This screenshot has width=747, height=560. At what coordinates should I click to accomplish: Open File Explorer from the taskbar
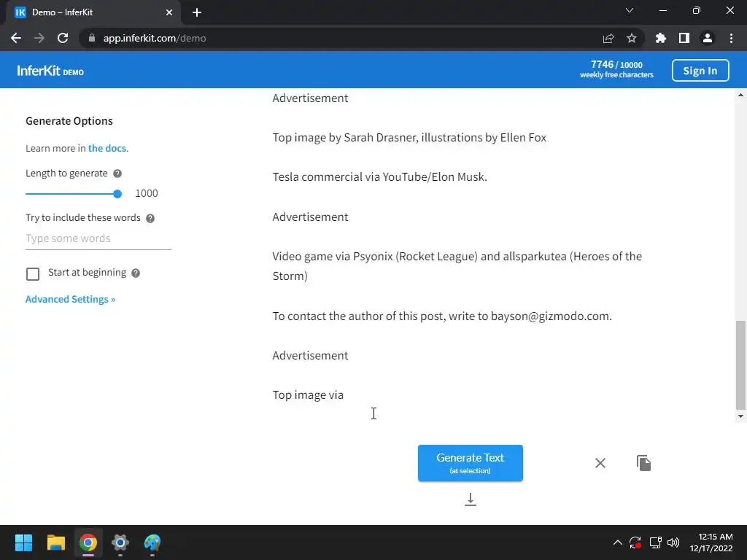55,542
